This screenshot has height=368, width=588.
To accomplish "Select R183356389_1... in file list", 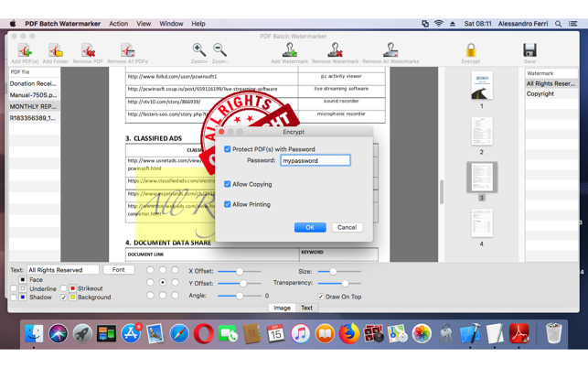I will (x=34, y=118).
